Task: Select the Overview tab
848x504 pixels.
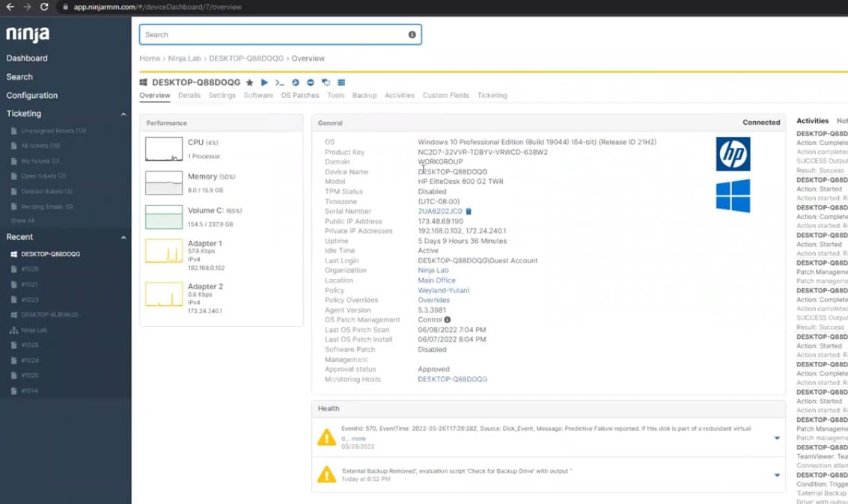Action: point(155,96)
